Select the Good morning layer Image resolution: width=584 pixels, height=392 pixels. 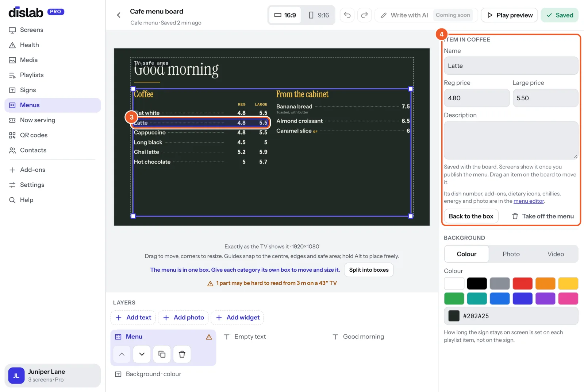pos(381,337)
